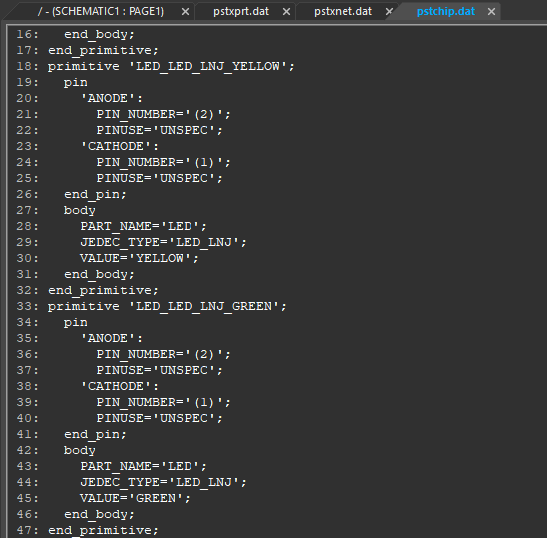The height and width of the screenshot is (538, 547).
Task: Click PINUSE='UNSPEC' on line 25
Action: tap(159, 178)
